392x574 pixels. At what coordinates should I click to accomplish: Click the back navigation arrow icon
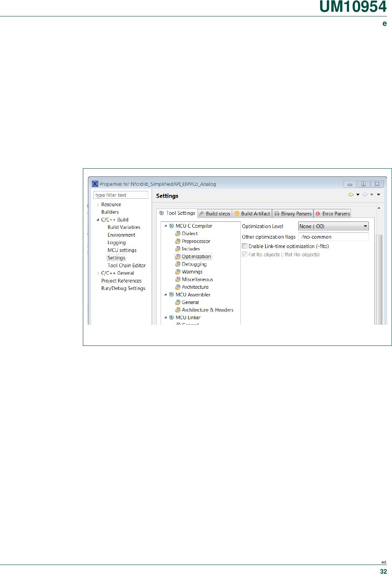(x=351, y=194)
